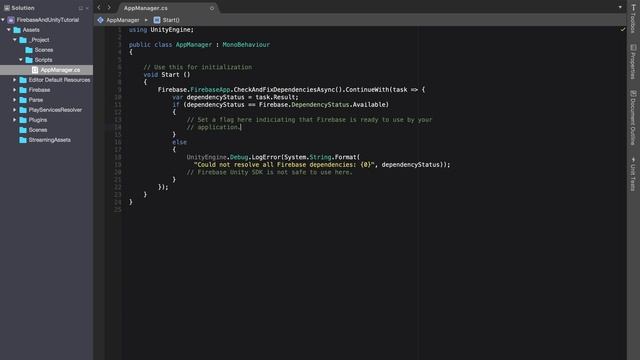Collapse the Scripts folder
This screenshot has width=640, height=360.
pos(21,60)
